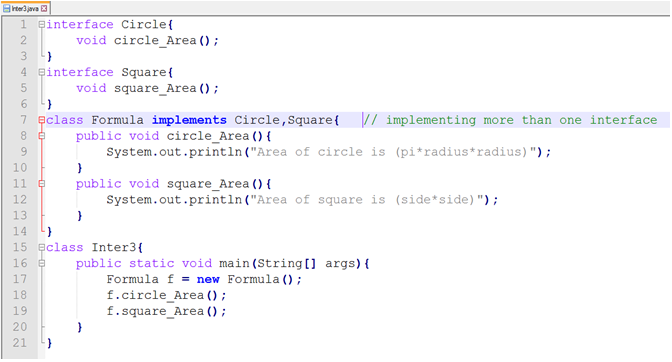Image resolution: width=672 pixels, height=362 pixels.
Task: Collapse the class Formula fold marker on line 7
Action: (x=42, y=120)
